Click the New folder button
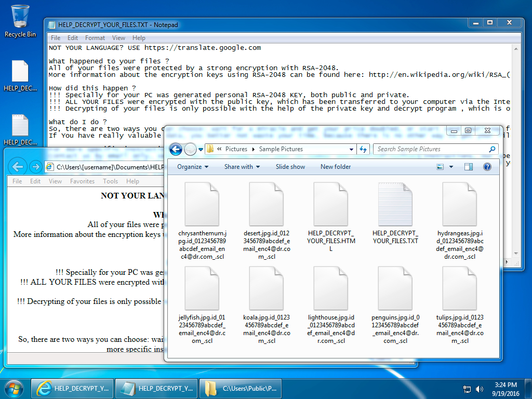Screen dimensions: 532x399 pyautogui.click(x=336, y=167)
